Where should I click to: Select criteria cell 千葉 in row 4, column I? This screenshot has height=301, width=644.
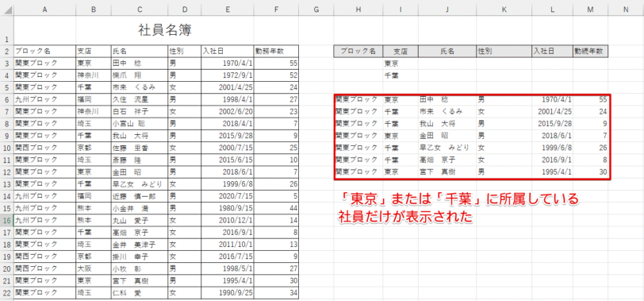click(x=401, y=75)
